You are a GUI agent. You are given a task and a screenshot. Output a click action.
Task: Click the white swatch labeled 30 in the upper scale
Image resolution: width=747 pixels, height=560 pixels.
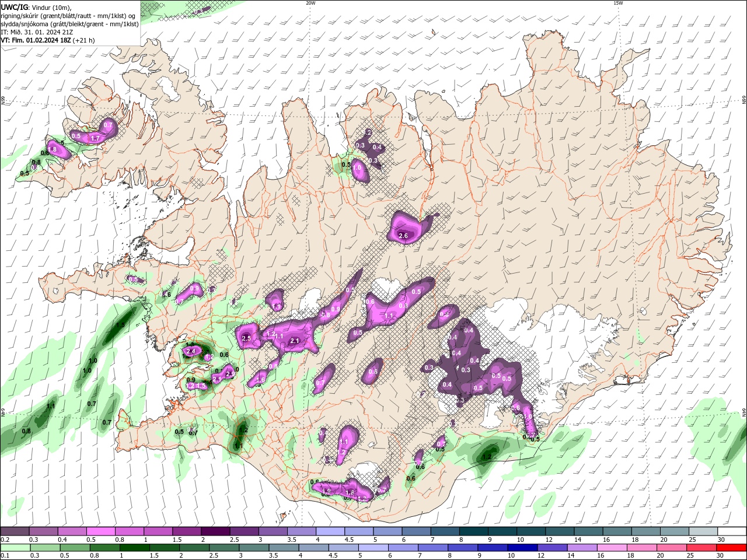(x=732, y=531)
